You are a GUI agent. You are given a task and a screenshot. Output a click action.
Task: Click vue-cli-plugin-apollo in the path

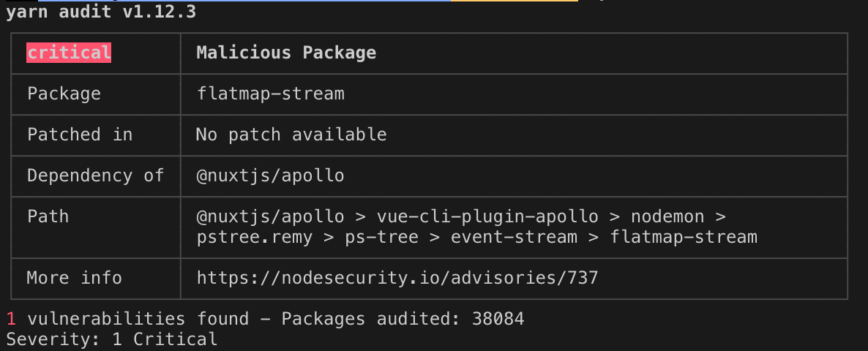(x=487, y=216)
